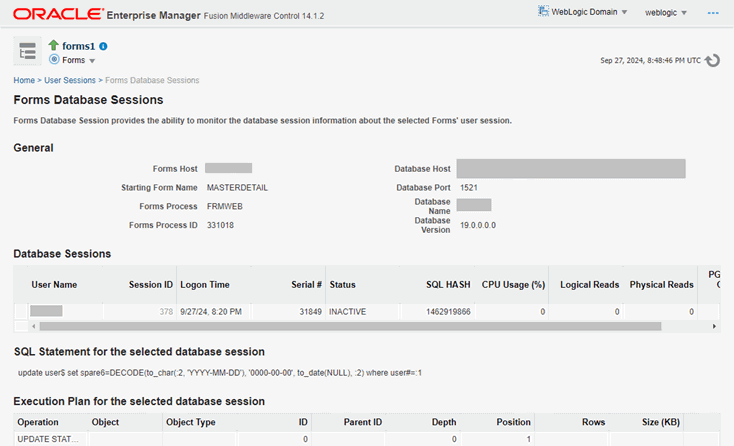The height and width of the screenshot is (446, 734).
Task: Click the Operation column header in execution plan
Action: (38, 422)
